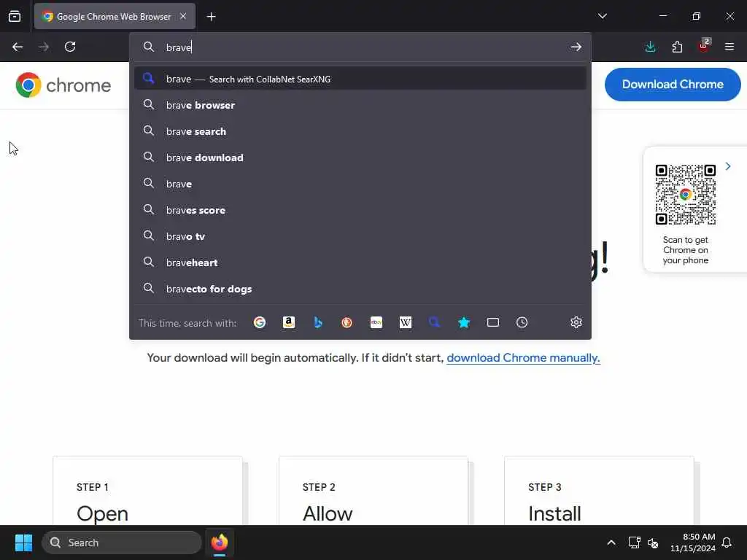Screen dimensions: 747x560
Task: Search only in history clock icon
Action: [x=522, y=322]
